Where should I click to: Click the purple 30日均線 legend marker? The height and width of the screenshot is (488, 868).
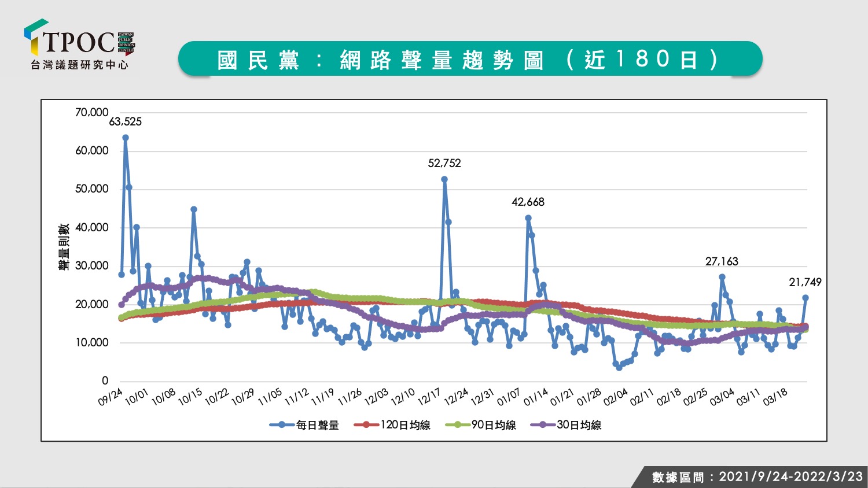point(543,425)
